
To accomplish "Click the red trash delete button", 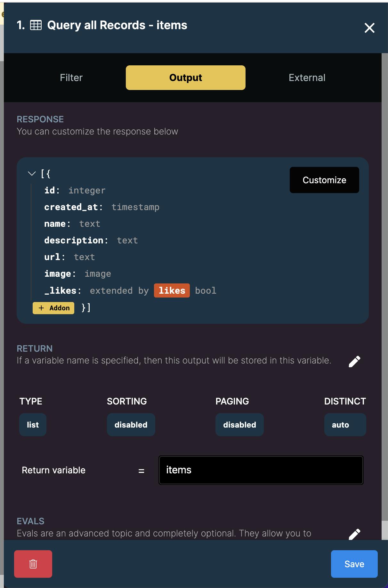I will pyautogui.click(x=33, y=564).
